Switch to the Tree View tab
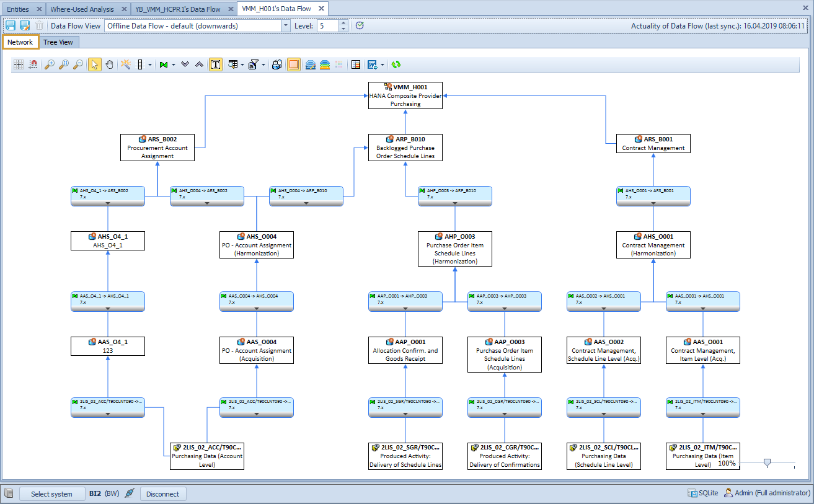This screenshot has height=504, width=814. point(59,42)
